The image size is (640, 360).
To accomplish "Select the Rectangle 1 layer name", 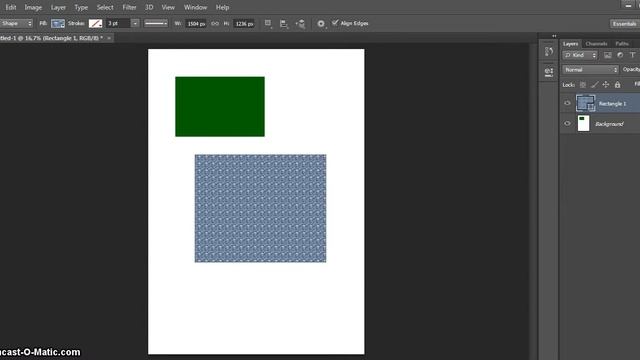I will pyautogui.click(x=612, y=104).
